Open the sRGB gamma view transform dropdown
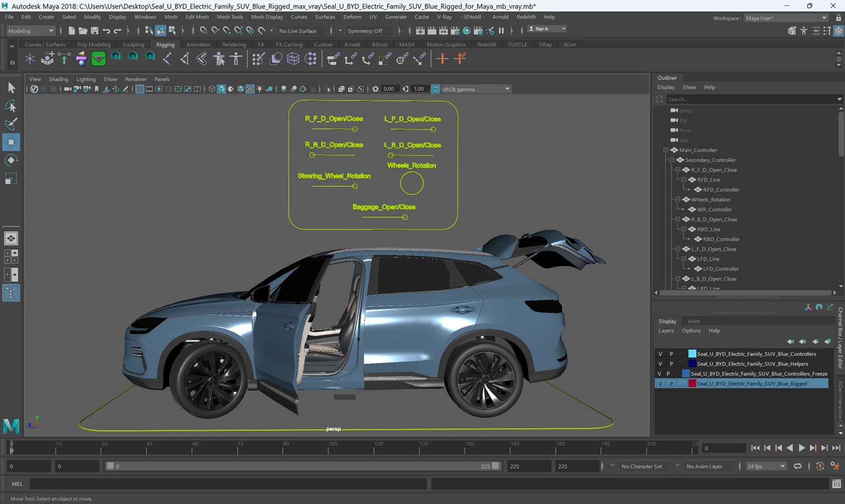The height and width of the screenshot is (504, 845). (476, 89)
